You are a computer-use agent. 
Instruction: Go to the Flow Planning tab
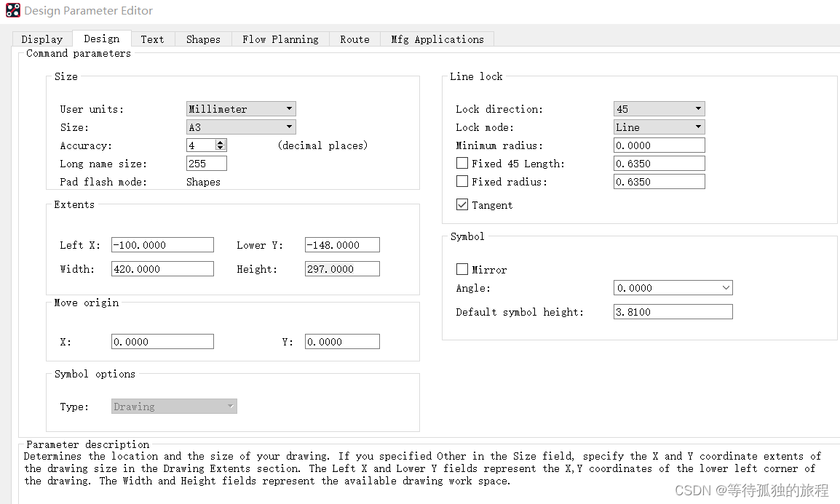(x=280, y=39)
